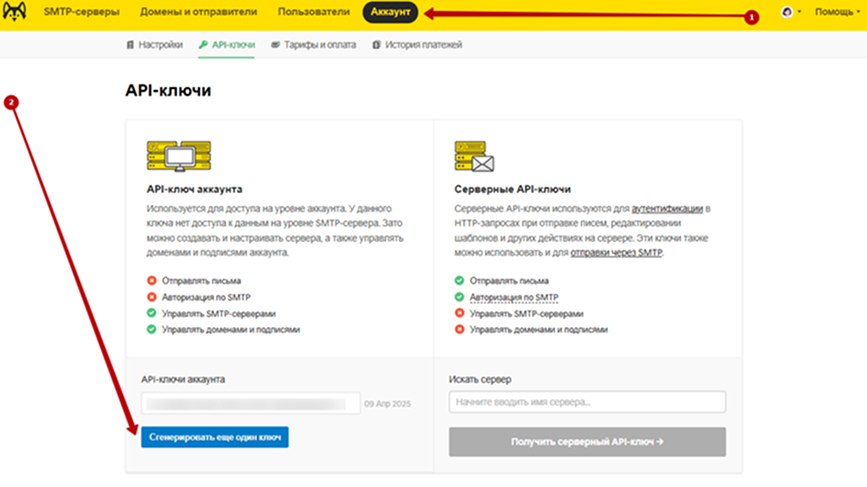
Task: Click the icon beside the Настройки tab
Action: pyautogui.click(x=130, y=45)
